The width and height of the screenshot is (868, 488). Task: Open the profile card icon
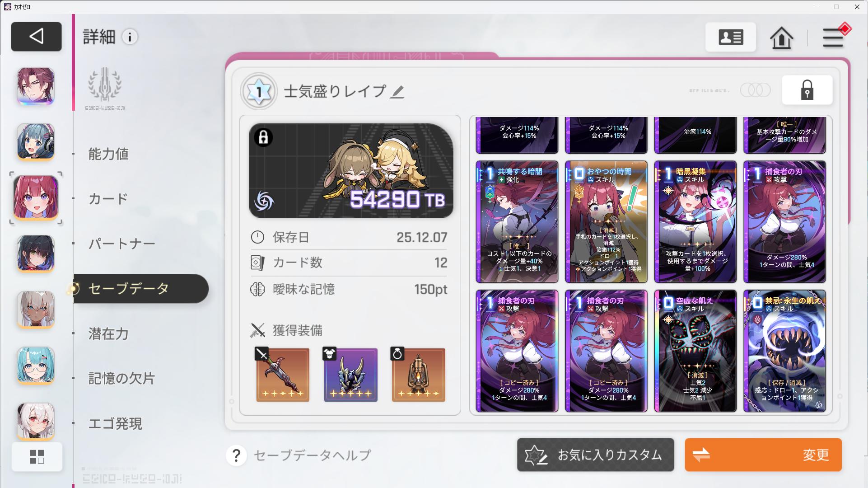(731, 37)
